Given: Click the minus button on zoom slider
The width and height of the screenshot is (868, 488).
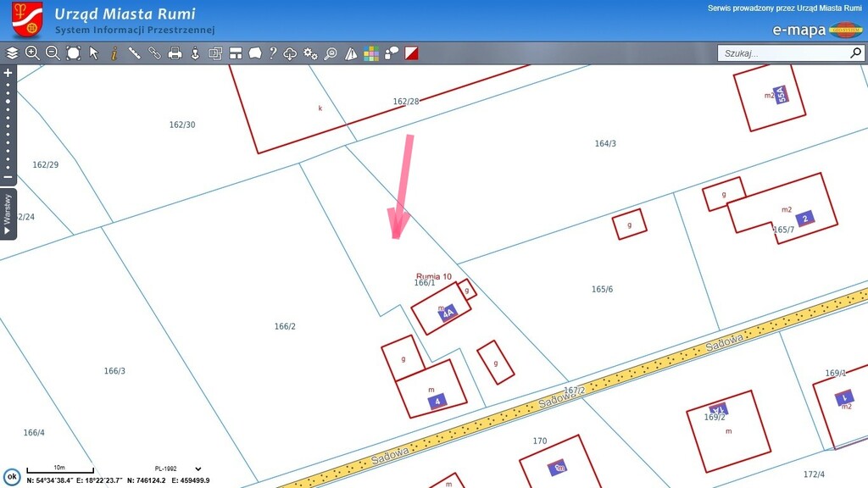Looking at the screenshot, I should point(8,178).
